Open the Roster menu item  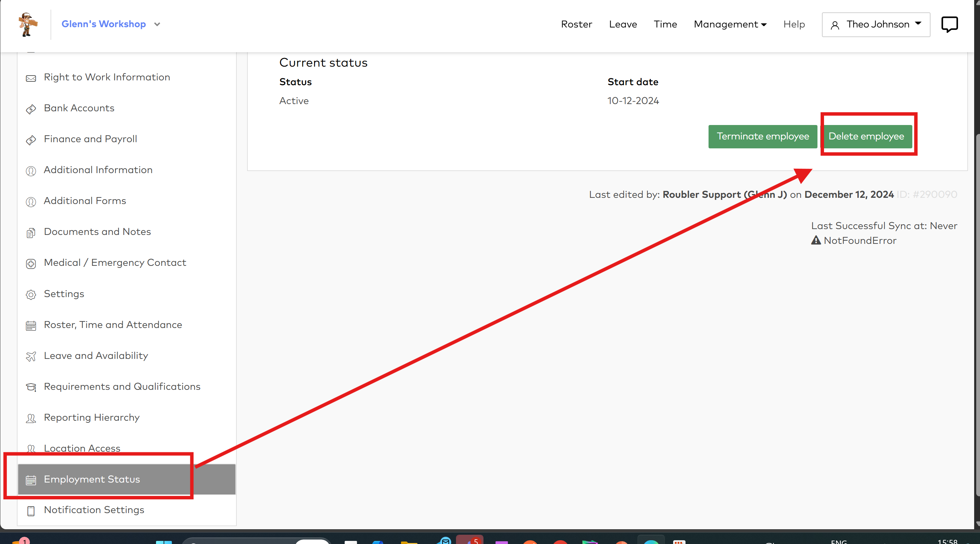[576, 24]
